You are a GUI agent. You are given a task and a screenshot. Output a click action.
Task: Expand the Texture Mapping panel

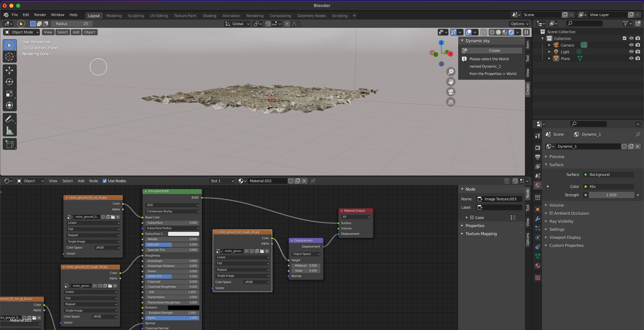(x=481, y=234)
